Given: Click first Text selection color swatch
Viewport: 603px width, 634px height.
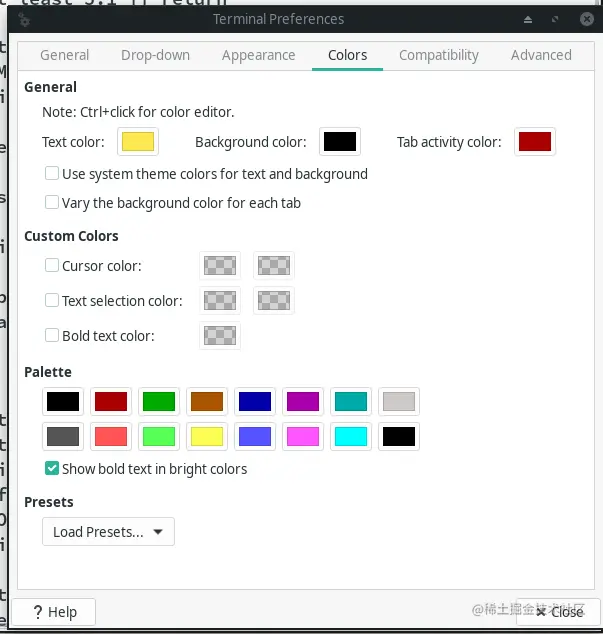Looking at the screenshot, I should [220, 300].
